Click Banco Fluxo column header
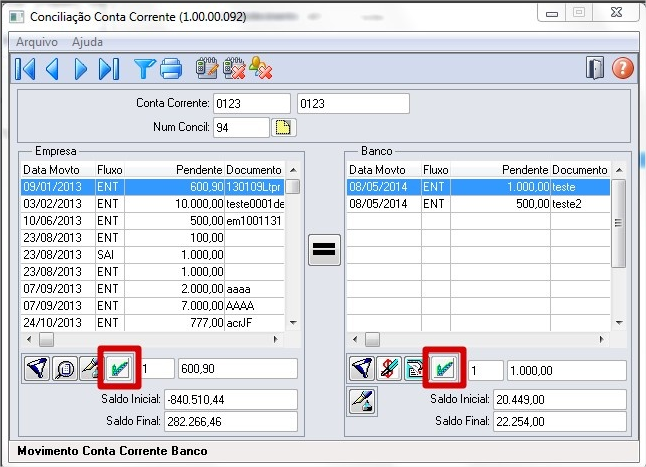This screenshot has height=467, width=646. 436,170
